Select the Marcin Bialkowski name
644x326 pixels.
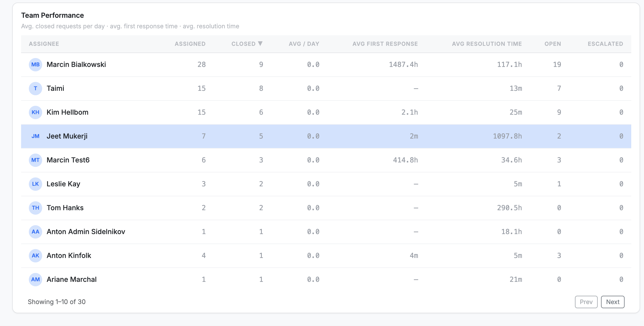click(76, 64)
